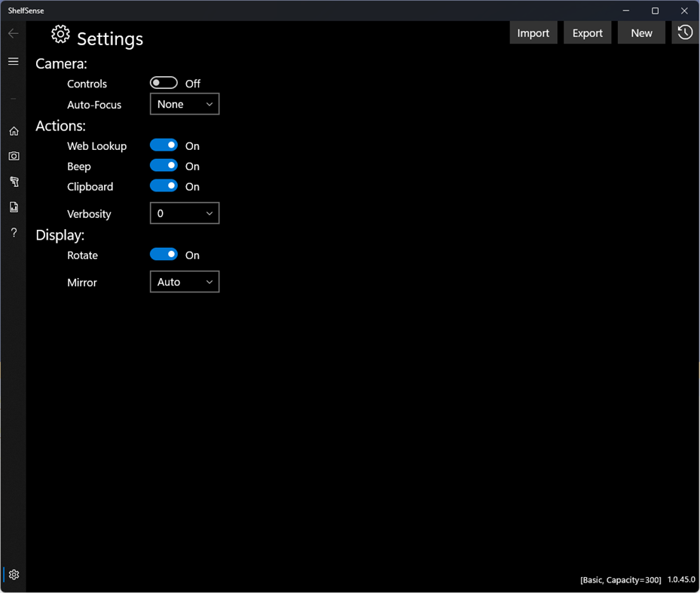Expand the Verbosity dropdown
The height and width of the screenshot is (593, 700).
184,213
